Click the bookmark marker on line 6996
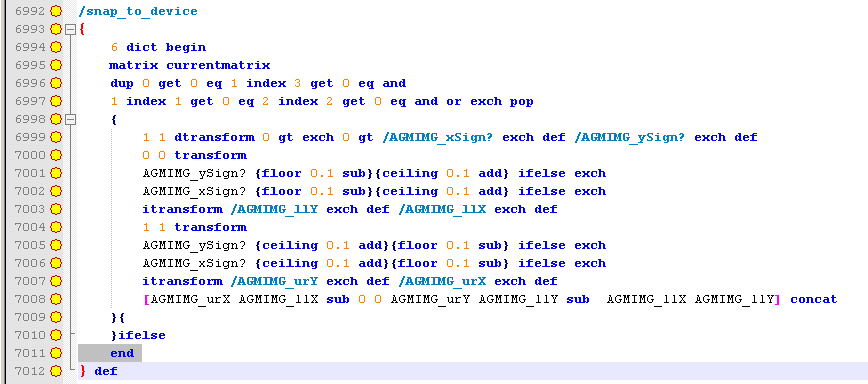The height and width of the screenshot is (384, 868). click(x=56, y=83)
